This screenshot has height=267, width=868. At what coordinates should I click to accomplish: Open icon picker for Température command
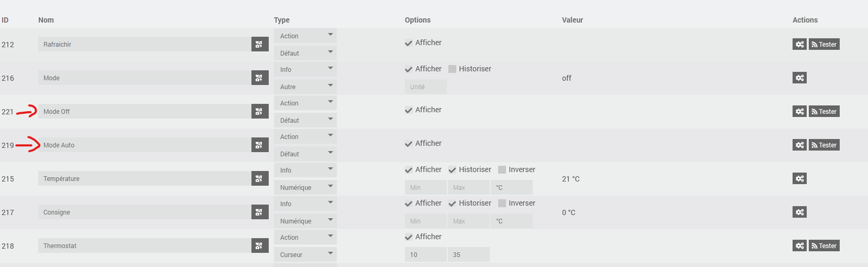[x=260, y=178]
